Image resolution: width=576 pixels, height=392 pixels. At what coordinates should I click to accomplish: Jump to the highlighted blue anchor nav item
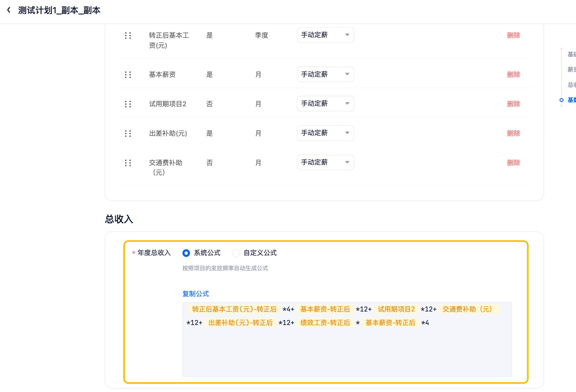coord(571,100)
